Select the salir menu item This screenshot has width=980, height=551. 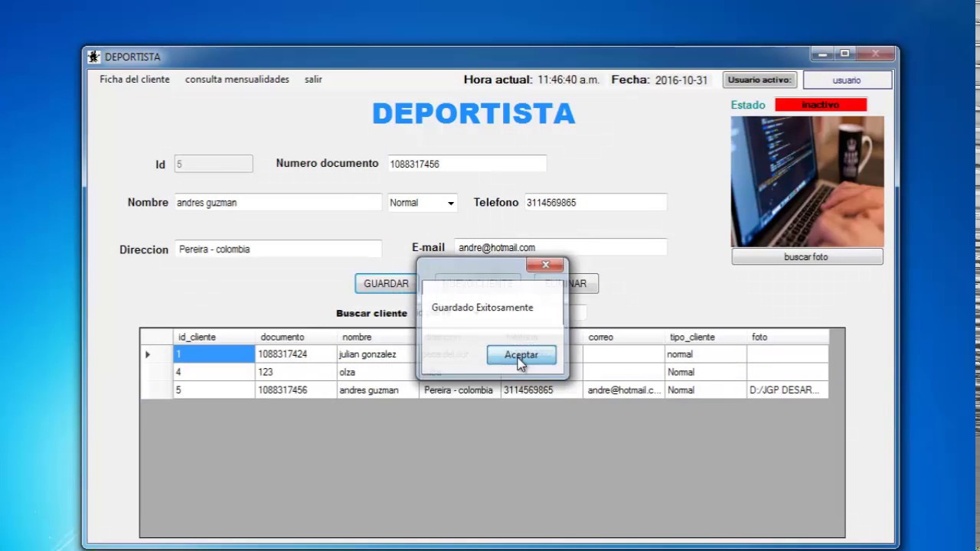(x=313, y=80)
